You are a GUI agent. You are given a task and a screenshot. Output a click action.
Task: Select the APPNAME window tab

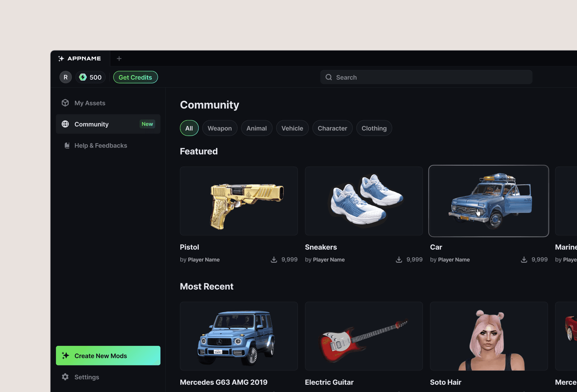pos(80,58)
